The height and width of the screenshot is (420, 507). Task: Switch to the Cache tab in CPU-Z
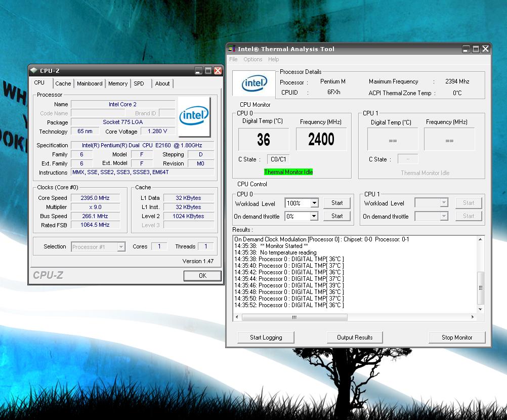tap(63, 83)
